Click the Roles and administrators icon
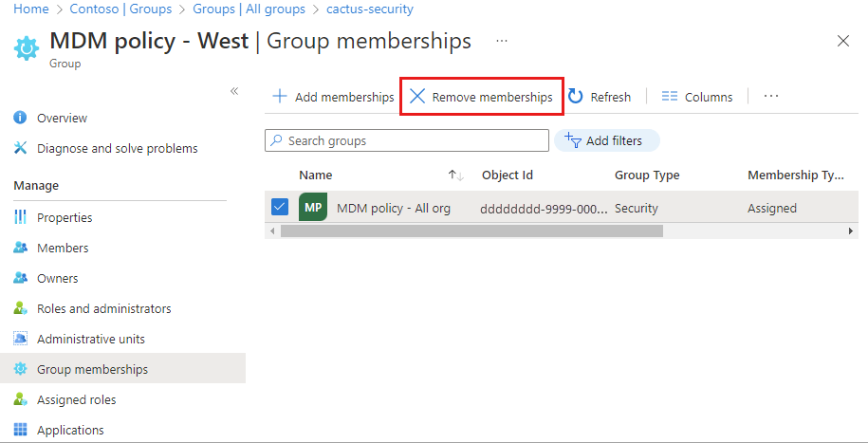This screenshot has width=868, height=443. [x=21, y=308]
